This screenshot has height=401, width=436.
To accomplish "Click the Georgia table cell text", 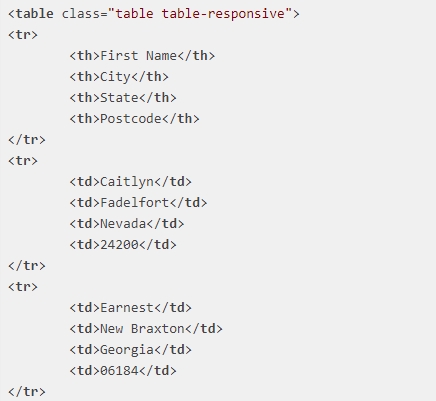I will click(x=127, y=350).
